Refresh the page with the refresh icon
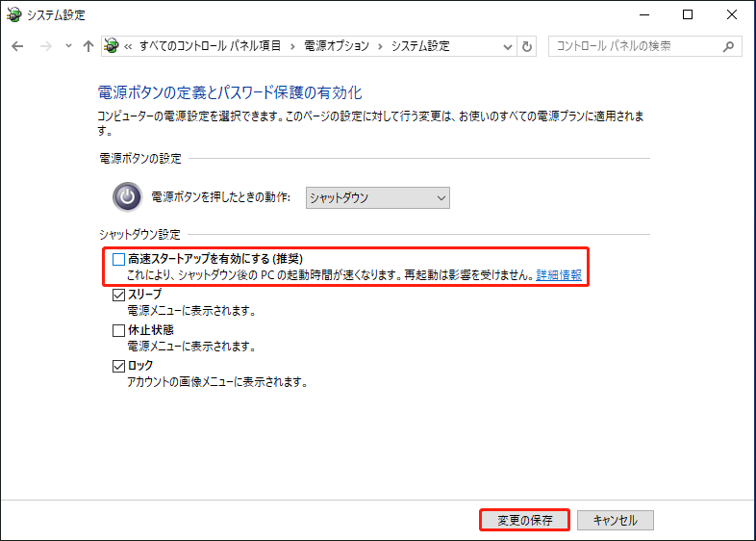The image size is (756, 541). click(527, 47)
